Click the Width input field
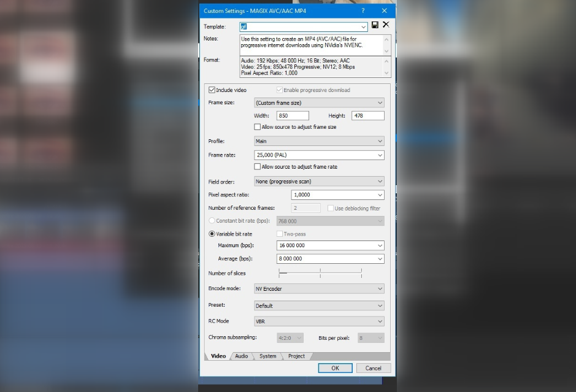This screenshot has width=576, height=392. (x=293, y=116)
